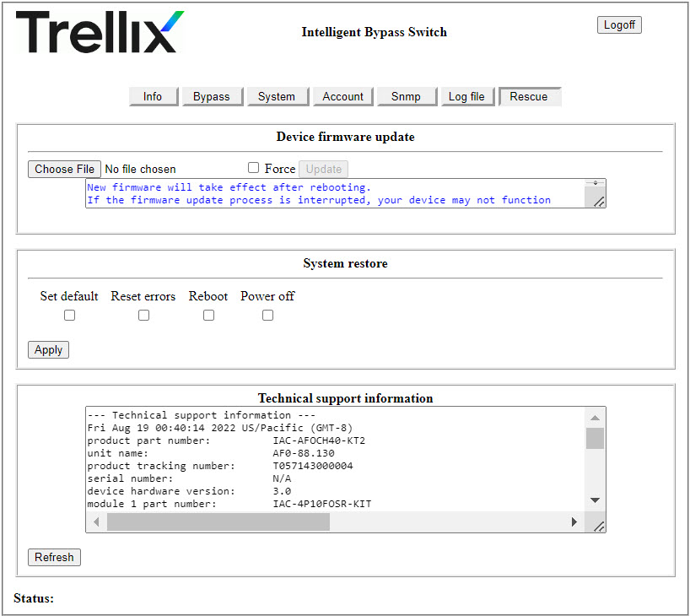This screenshot has height=616, width=690.
Task: Click the 'Device firmware update' heading
Action: (346, 137)
